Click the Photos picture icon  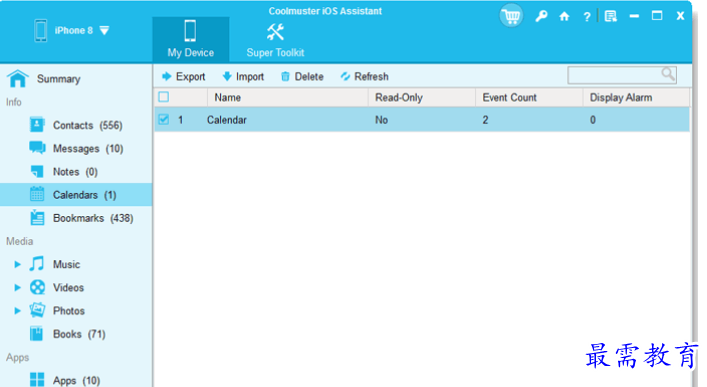tap(37, 310)
